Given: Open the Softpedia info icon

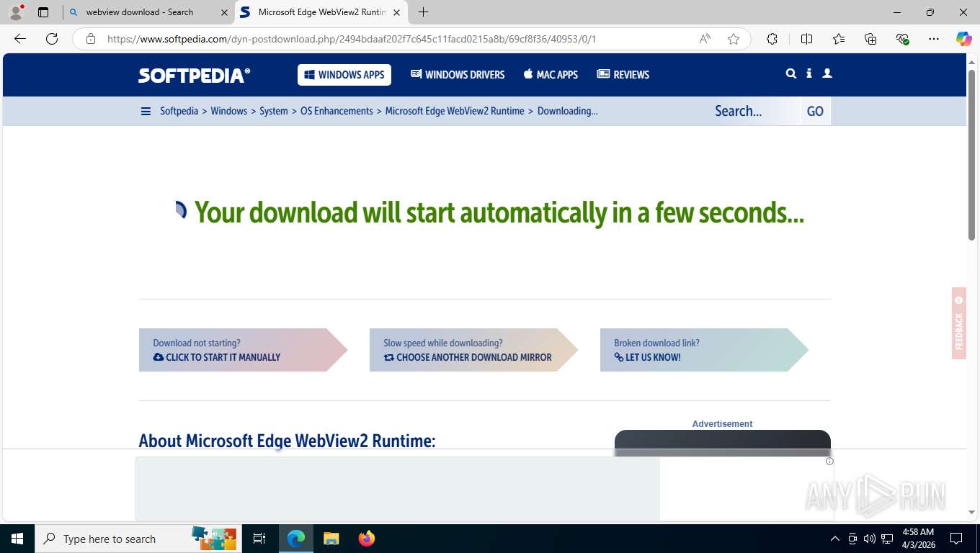Looking at the screenshot, I should click(809, 73).
